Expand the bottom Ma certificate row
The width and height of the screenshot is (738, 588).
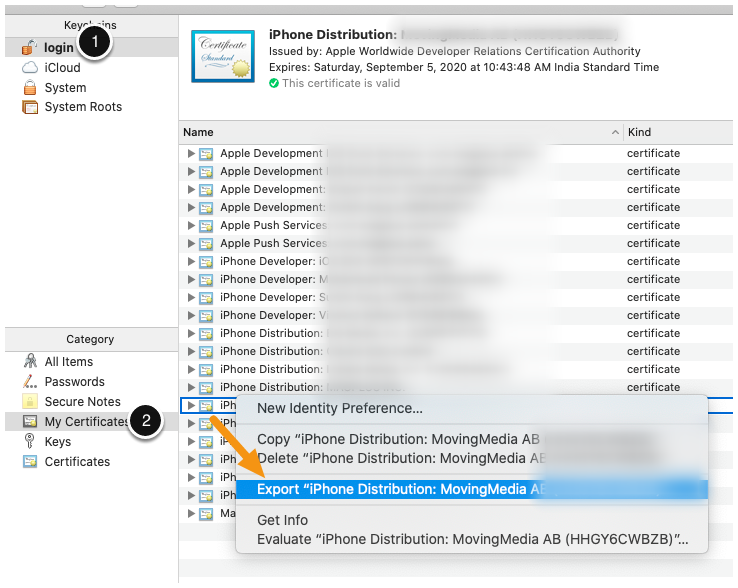[x=191, y=513]
